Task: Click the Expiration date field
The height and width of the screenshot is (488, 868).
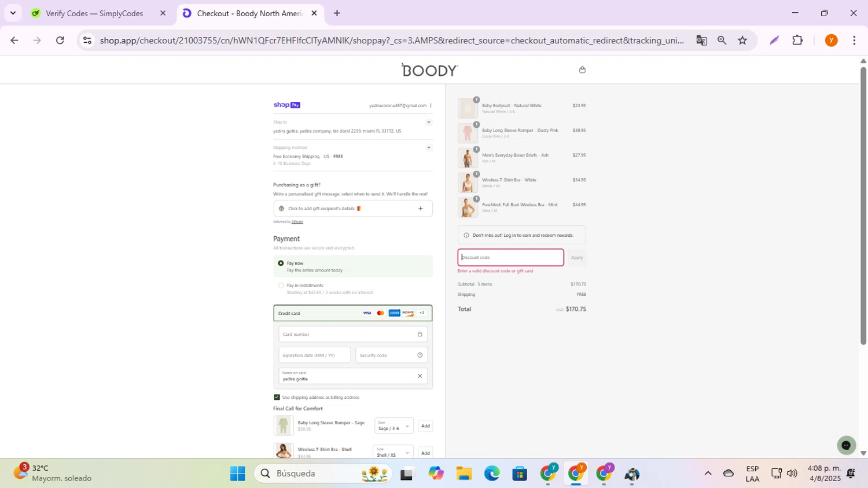Action: click(x=315, y=355)
